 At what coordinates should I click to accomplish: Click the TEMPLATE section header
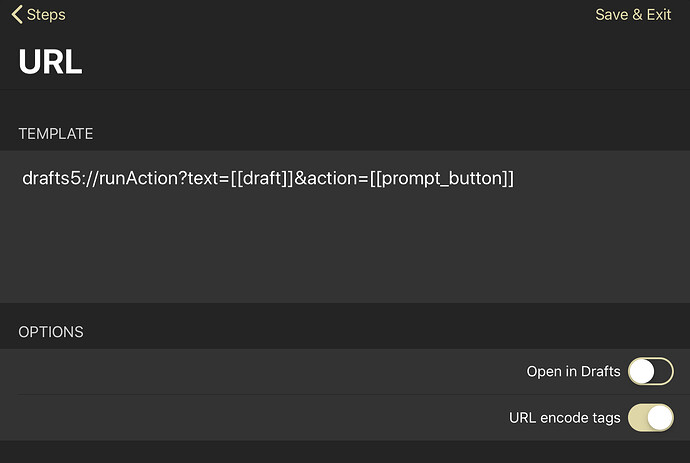[x=56, y=134]
